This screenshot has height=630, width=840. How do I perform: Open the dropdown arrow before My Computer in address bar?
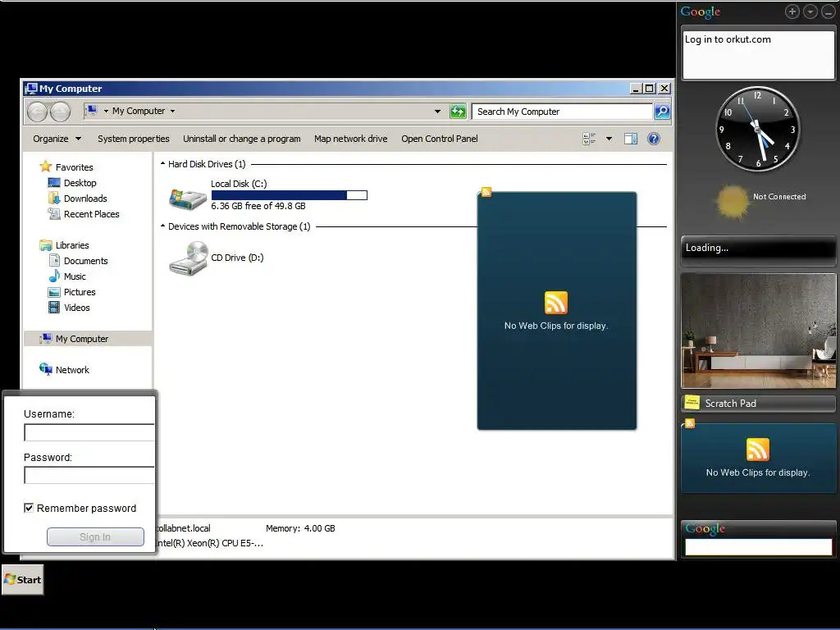tap(106, 112)
